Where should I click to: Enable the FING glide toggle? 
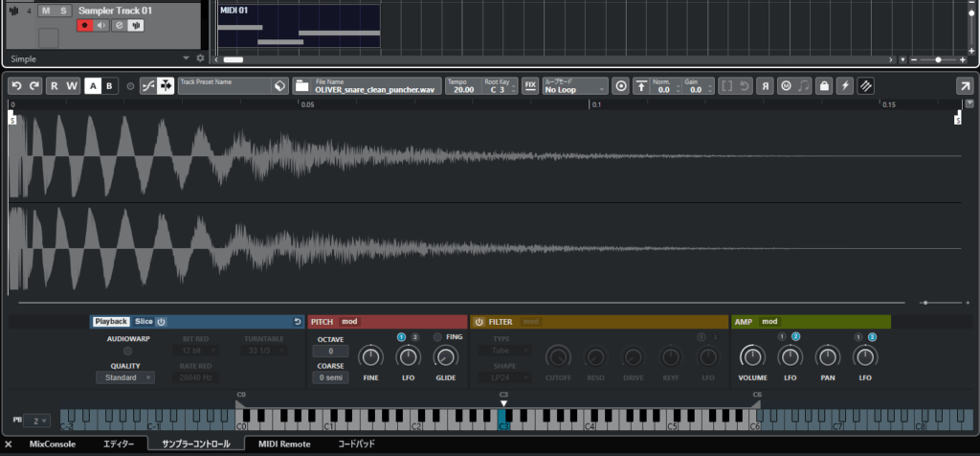point(436,337)
